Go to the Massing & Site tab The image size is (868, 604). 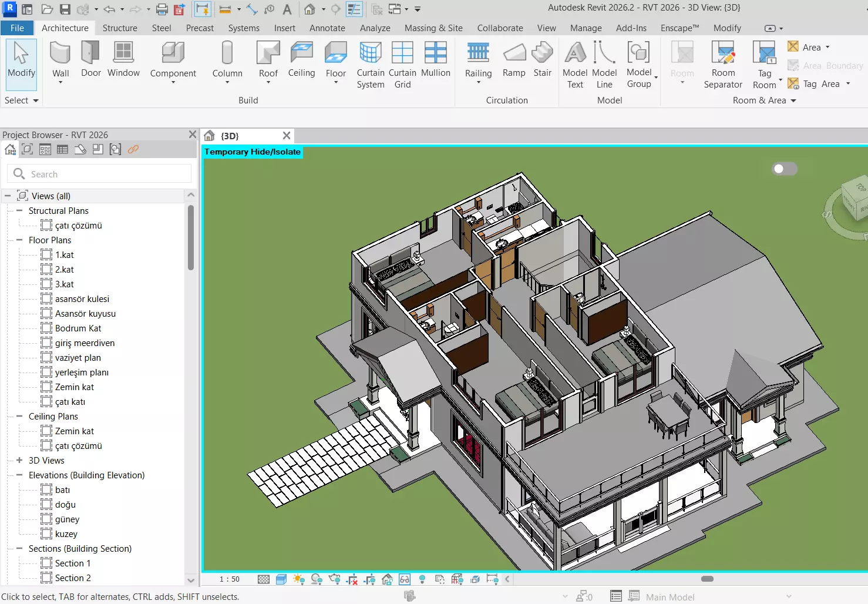tap(433, 28)
